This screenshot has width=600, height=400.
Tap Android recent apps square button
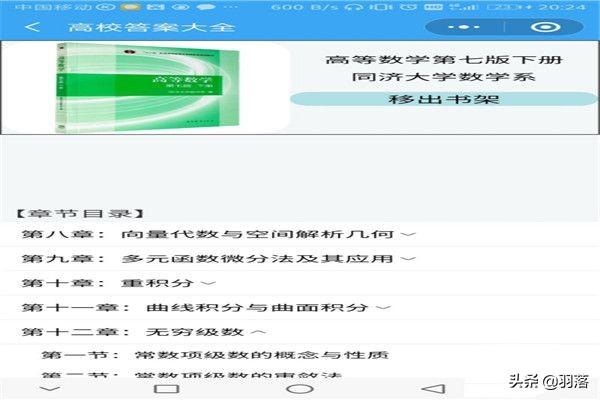tap(166, 389)
